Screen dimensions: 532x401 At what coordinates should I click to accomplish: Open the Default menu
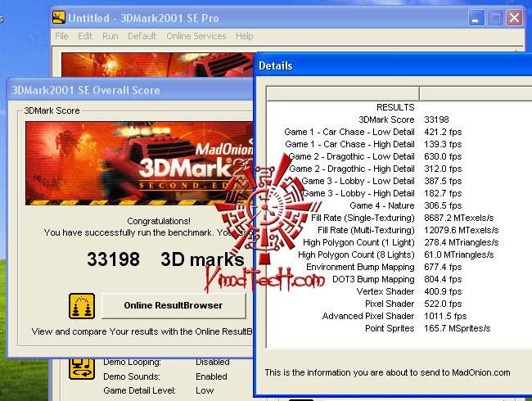142,36
